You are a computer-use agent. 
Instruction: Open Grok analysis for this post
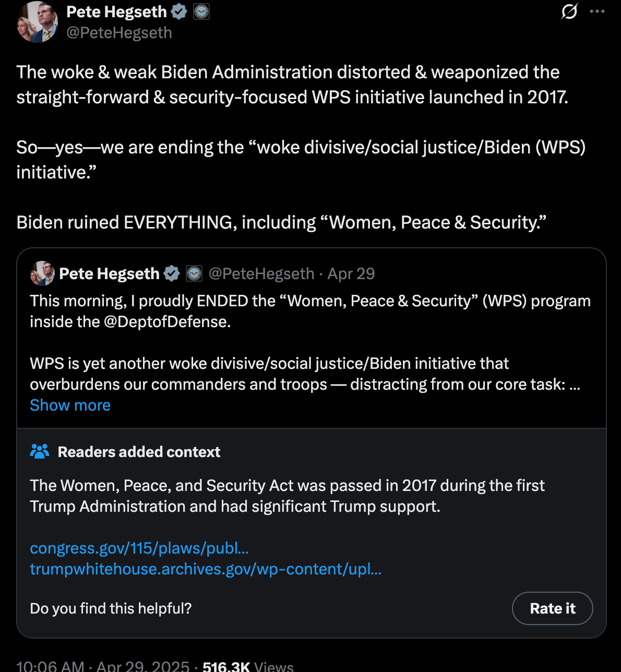tap(569, 11)
